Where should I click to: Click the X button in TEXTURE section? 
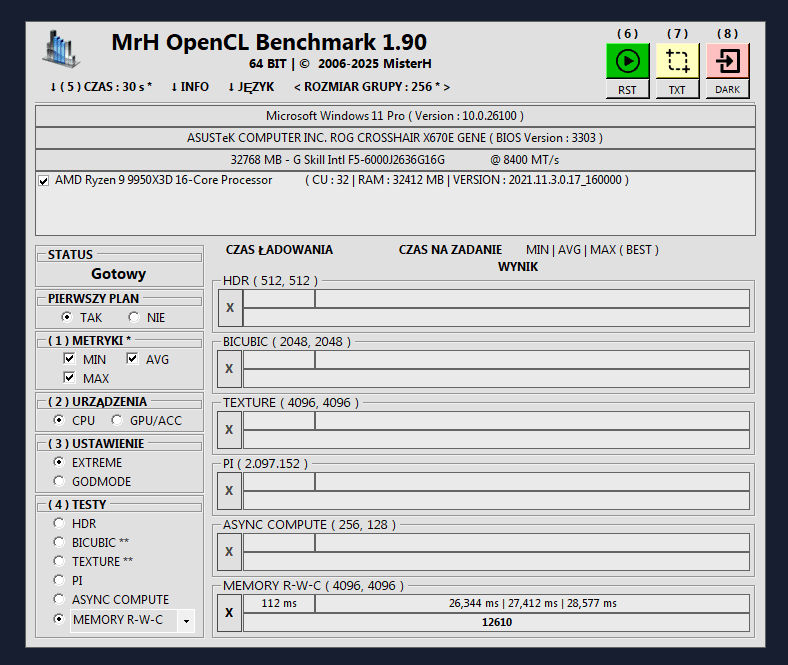pos(230,430)
